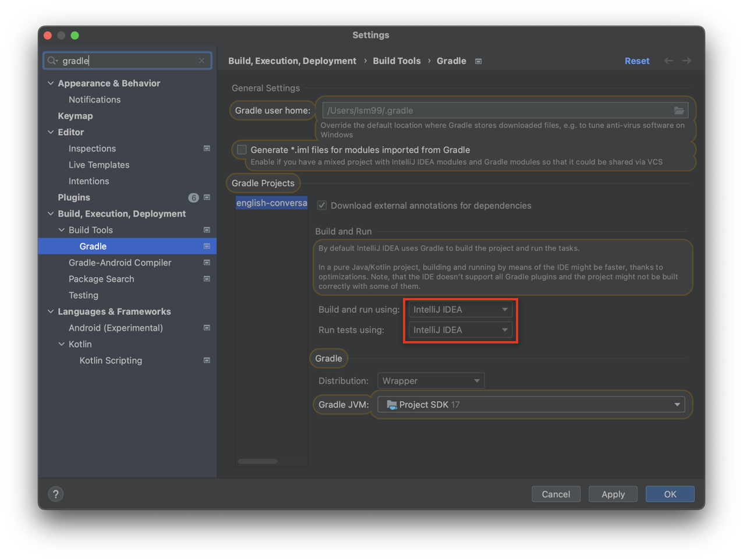Screen dimensions: 743x560
Task: Open Notifications settings
Action: click(94, 100)
